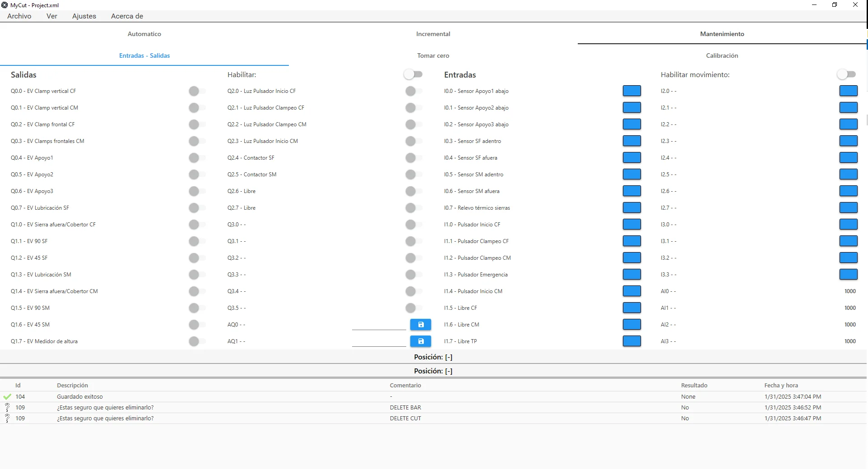The height and width of the screenshot is (469, 868).
Task: Toggle Q2.4 Contactor SF output switch
Action: point(413,158)
